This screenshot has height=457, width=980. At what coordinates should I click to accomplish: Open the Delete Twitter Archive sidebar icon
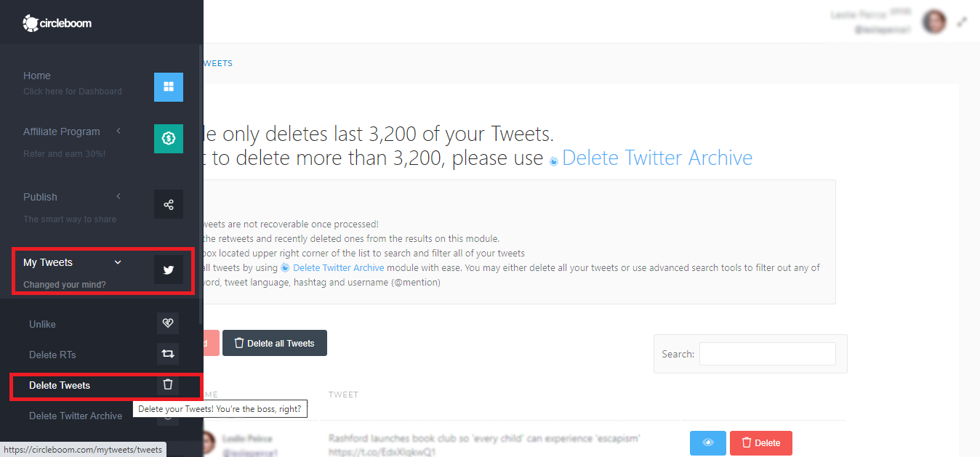[168, 415]
